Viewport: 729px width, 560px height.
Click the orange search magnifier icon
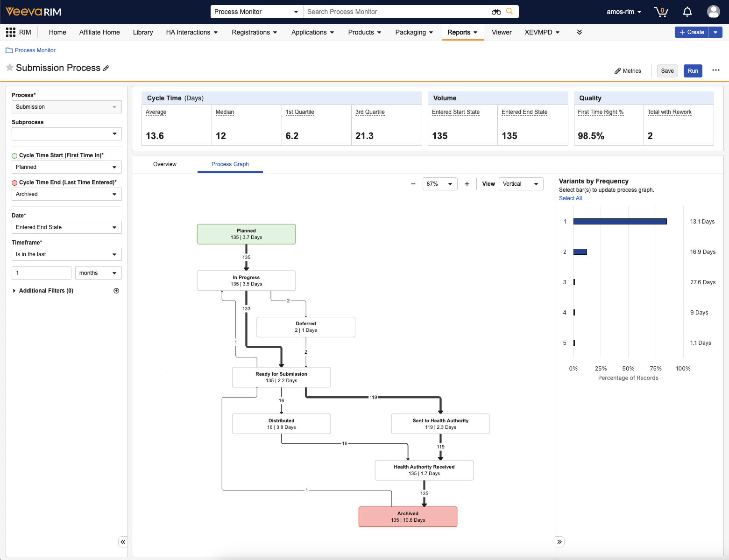[510, 12]
